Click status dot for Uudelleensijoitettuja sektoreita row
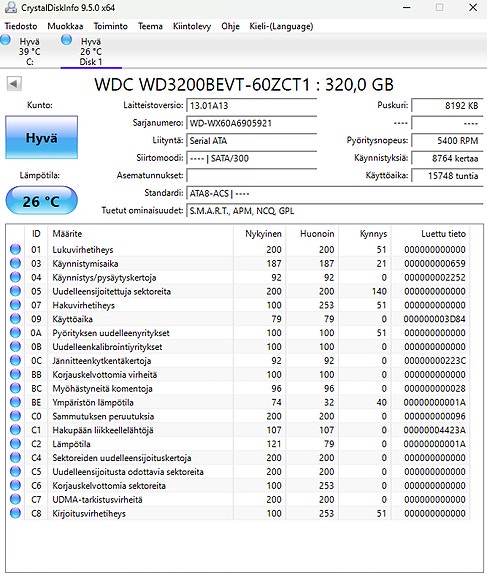 pyautogui.click(x=15, y=291)
